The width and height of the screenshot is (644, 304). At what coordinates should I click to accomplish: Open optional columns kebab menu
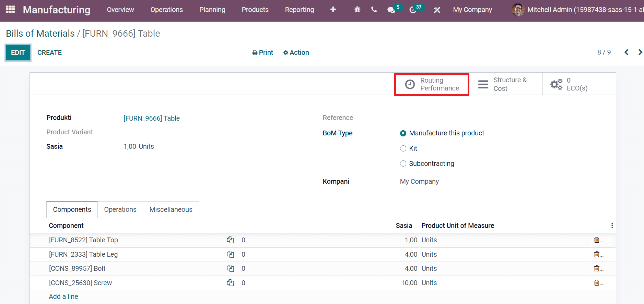tap(612, 226)
